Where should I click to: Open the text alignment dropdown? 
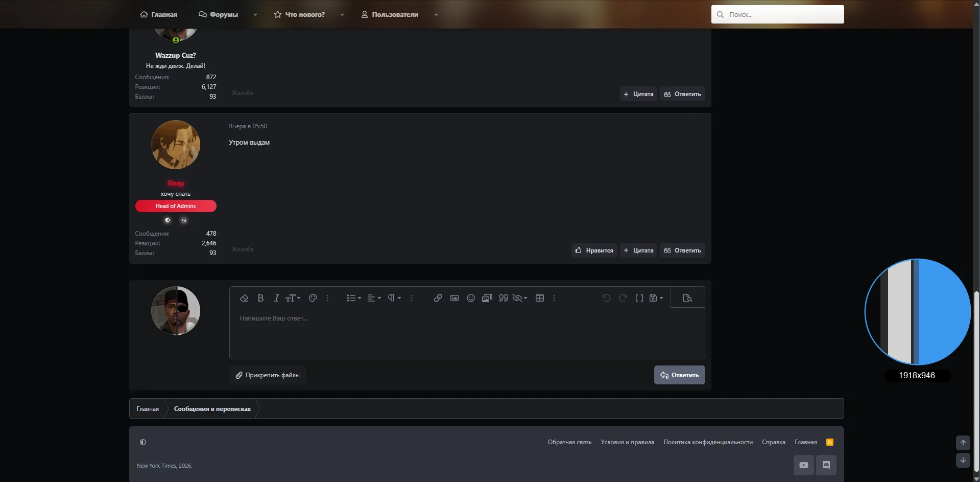point(374,298)
